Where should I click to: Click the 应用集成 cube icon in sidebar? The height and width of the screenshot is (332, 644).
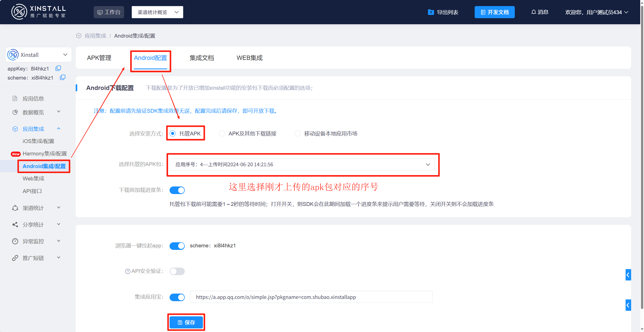[x=15, y=129]
